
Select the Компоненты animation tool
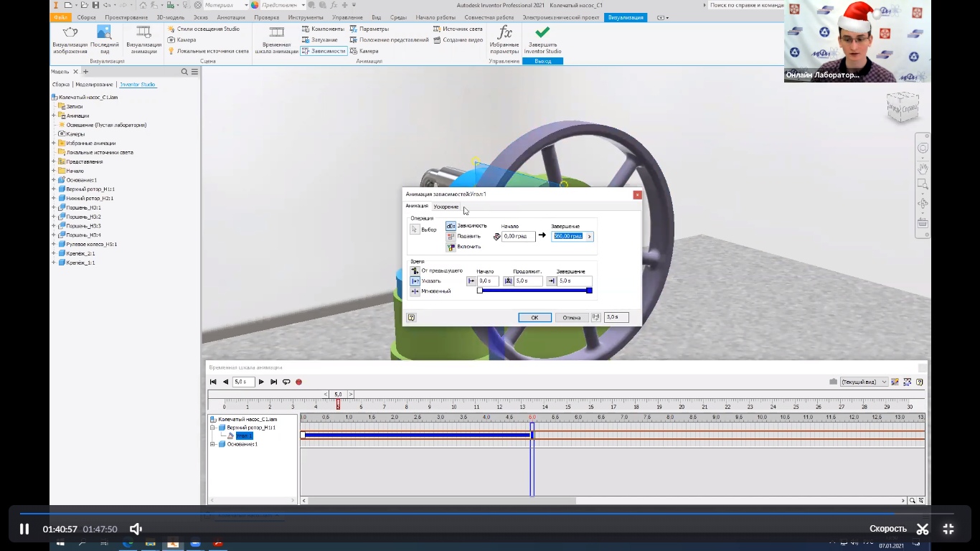[323, 29]
